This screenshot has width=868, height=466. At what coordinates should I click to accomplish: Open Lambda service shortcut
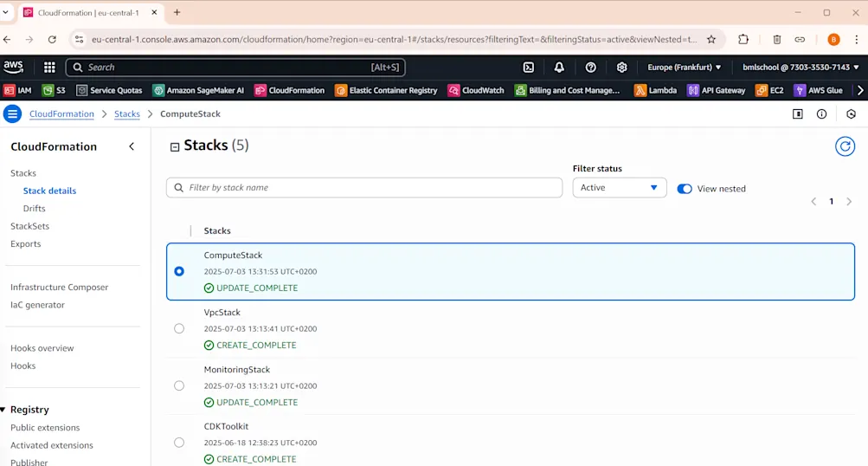(x=655, y=90)
